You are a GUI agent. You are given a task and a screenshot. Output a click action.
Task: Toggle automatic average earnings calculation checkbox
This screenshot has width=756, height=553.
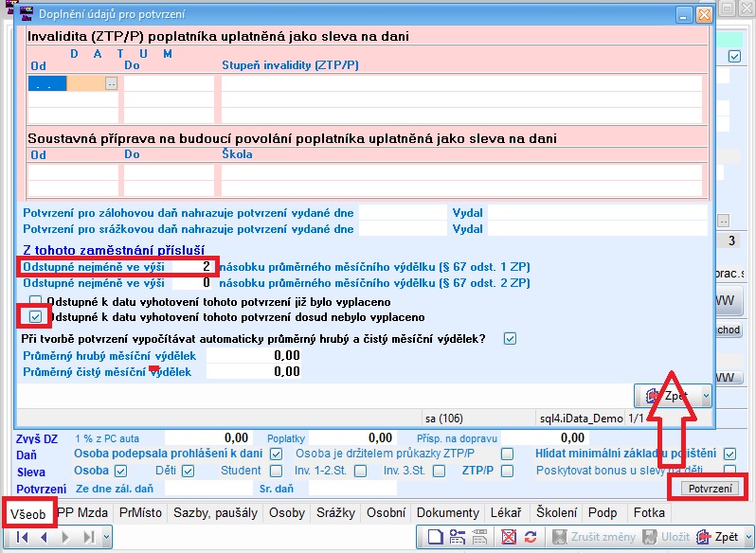click(511, 338)
